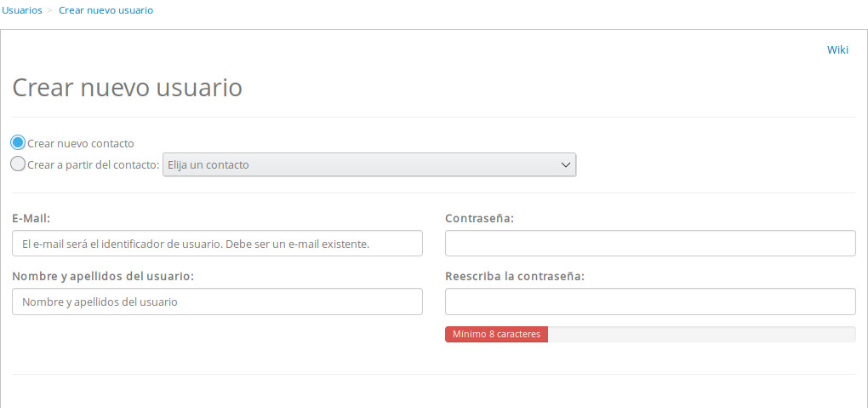Click the Crear nuevo usuario breadcrumb
The height and width of the screenshot is (408, 868).
pos(106,10)
